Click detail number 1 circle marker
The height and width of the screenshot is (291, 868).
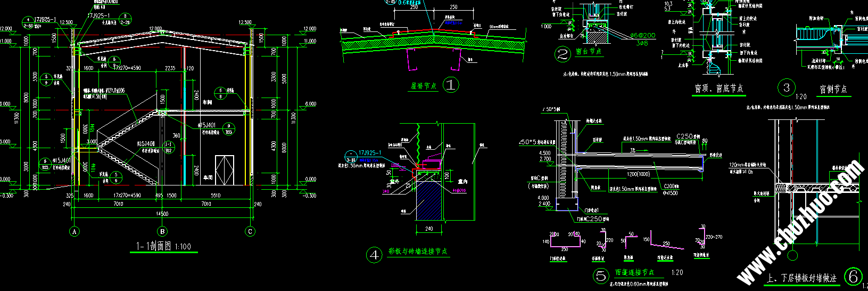click(451, 85)
